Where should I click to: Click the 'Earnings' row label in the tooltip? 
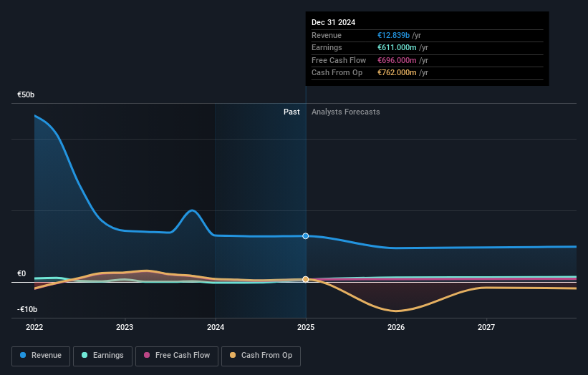327,47
